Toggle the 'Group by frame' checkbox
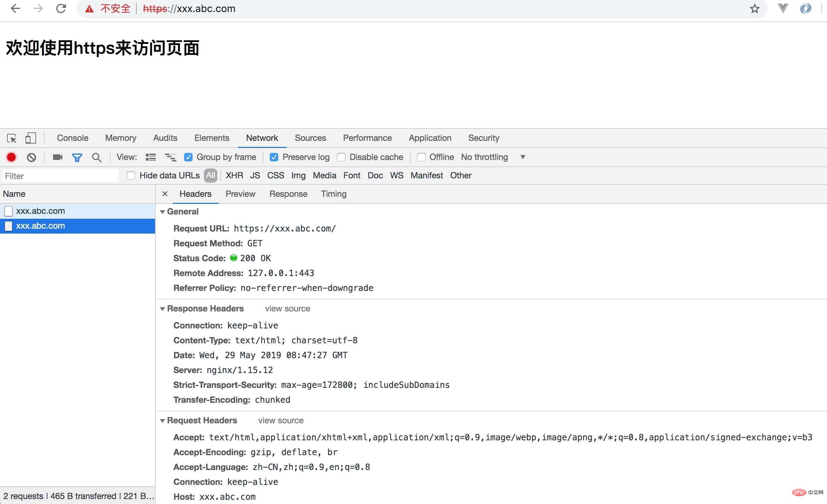Image resolution: width=827 pixels, height=504 pixels. (188, 156)
